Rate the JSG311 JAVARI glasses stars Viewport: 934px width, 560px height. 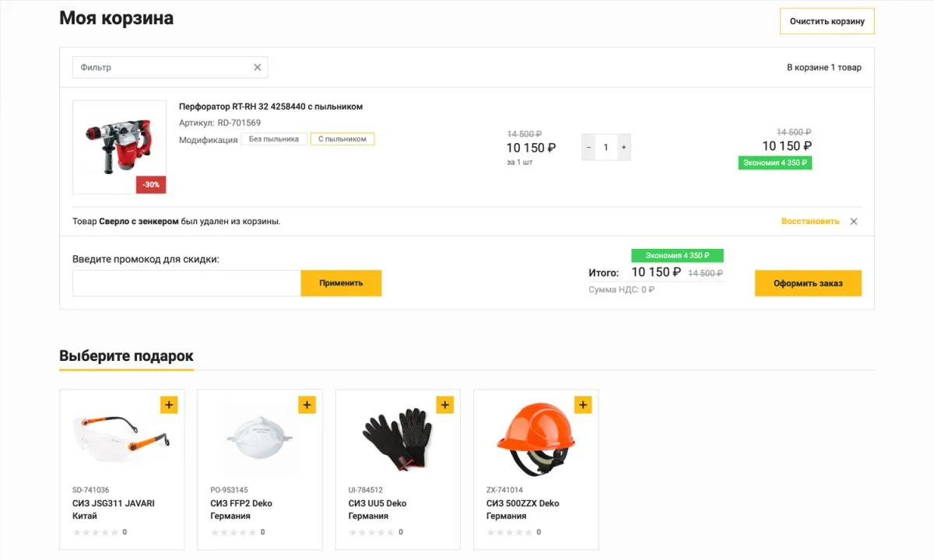[96, 533]
